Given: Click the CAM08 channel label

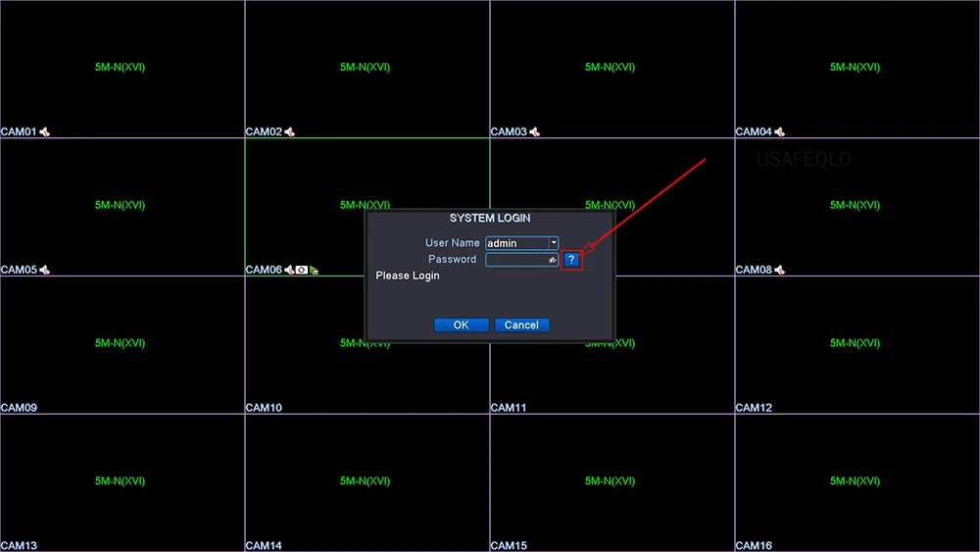Looking at the screenshot, I should tap(754, 270).
